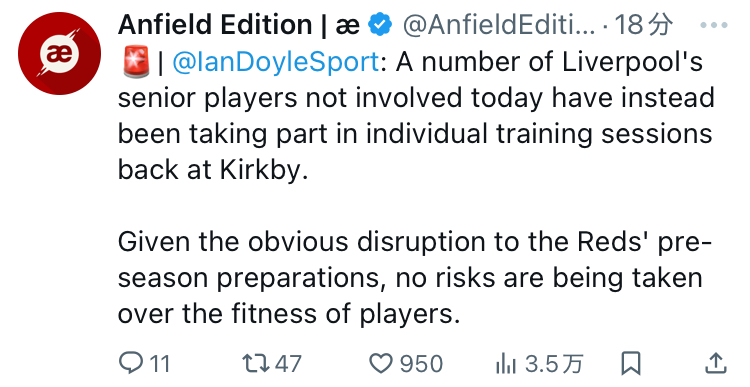Open the view analytics bar chart icon
Image resolution: width=750 pixels, height=387 pixels.
pyautogui.click(x=506, y=363)
